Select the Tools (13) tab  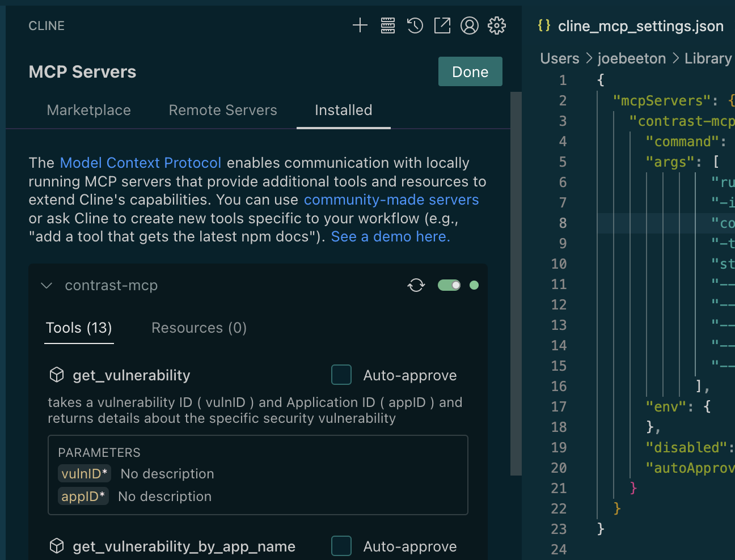79,328
